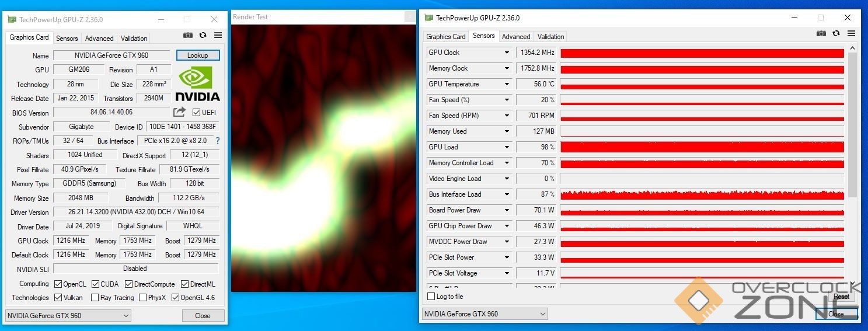
Task: Open the Memory Used sensor dropdown arrow
Action: [507, 131]
